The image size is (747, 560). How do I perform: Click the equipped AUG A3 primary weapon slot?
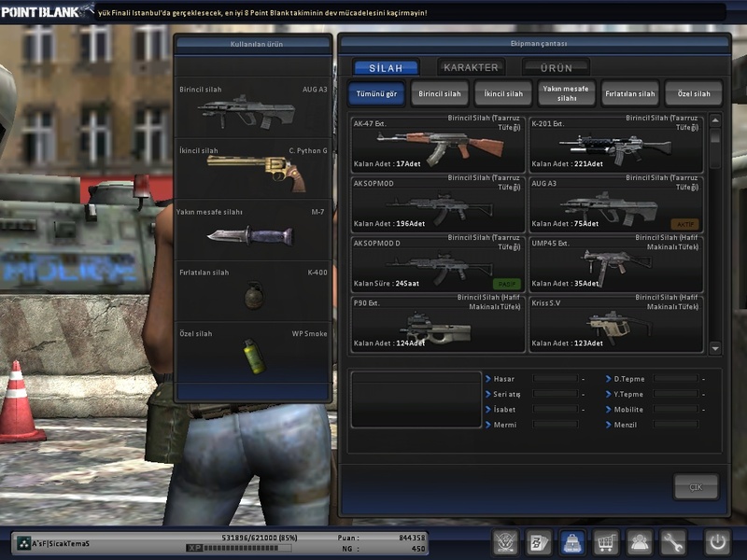pos(253,107)
